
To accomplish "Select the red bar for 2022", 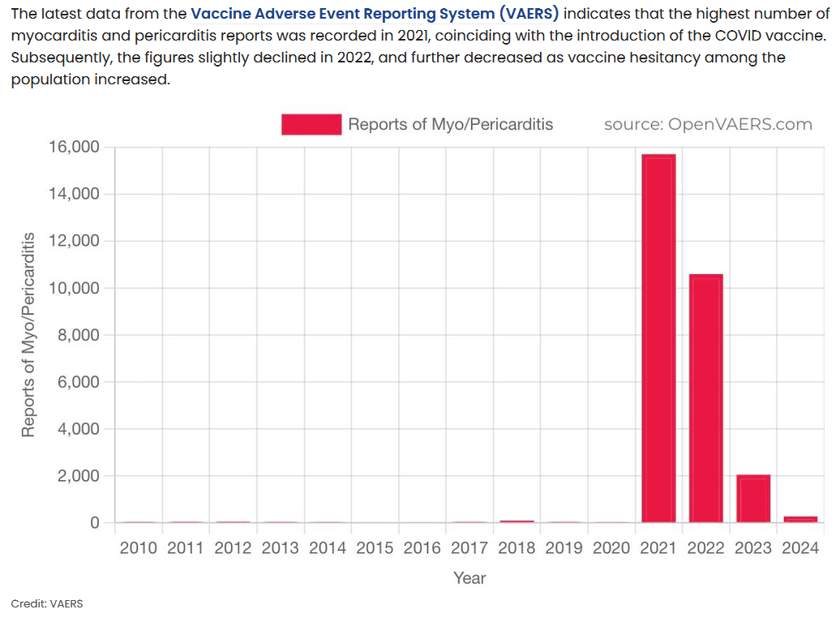I will [x=706, y=398].
